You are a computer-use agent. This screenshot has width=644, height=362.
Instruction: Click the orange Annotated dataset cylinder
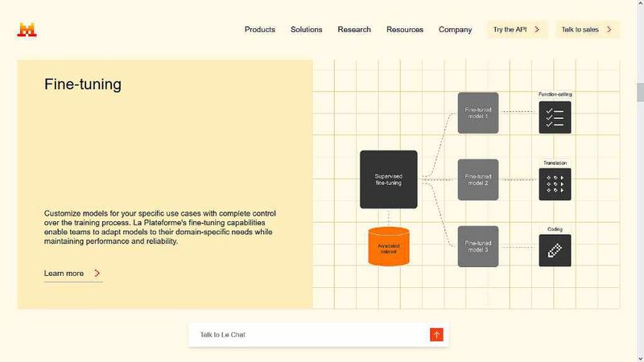pos(389,247)
